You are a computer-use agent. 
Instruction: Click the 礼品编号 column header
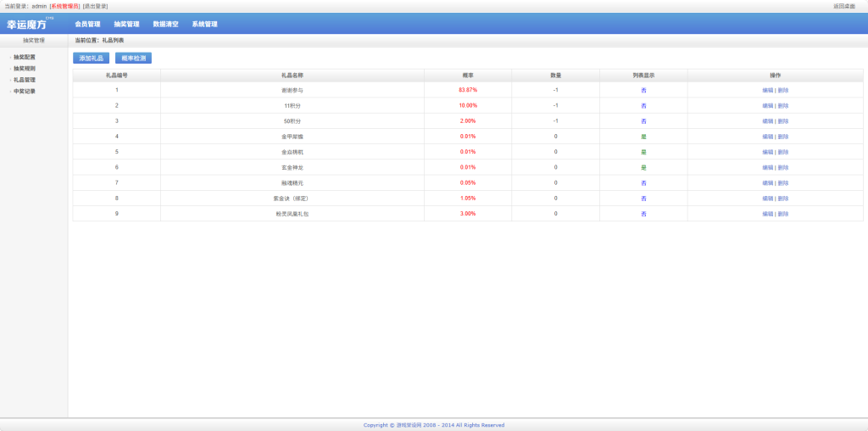(117, 76)
